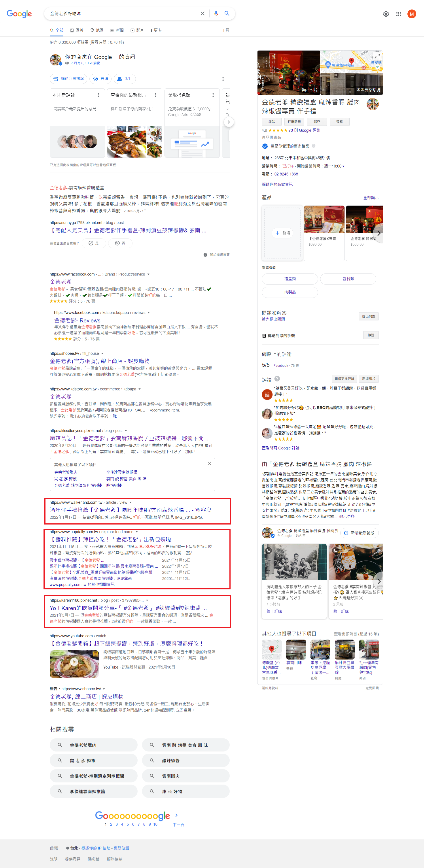This screenshot has width=424, height=868.
Task: Expand business hours dropdown arrow
Action: click(343, 166)
